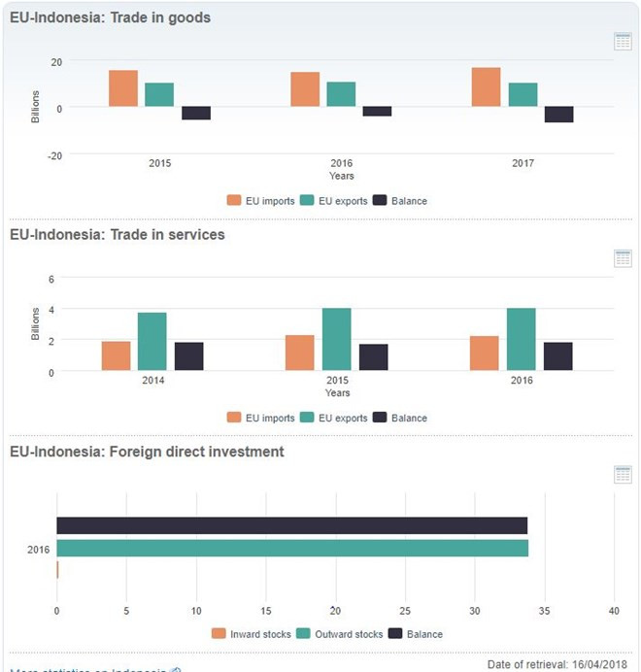The height and width of the screenshot is (672, 641).
Task: Open data table icon for Trade in services
Action: click(x=623, y=258)
